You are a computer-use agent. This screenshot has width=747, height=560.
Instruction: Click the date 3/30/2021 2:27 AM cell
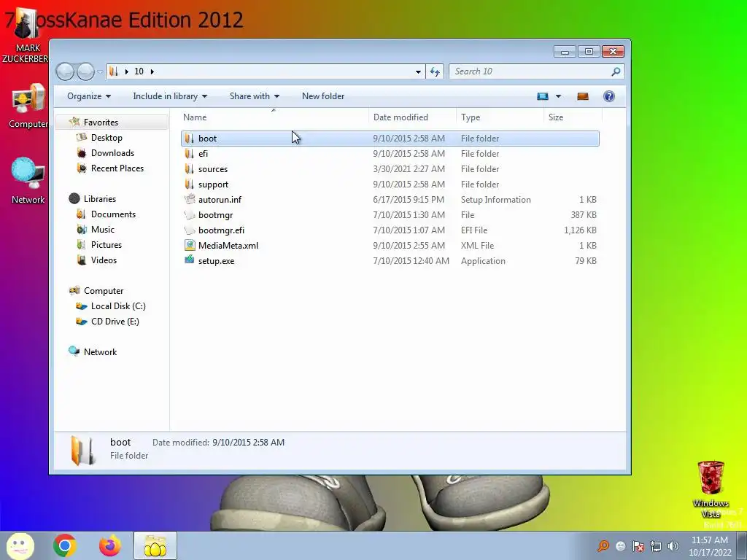coord(409,169)
